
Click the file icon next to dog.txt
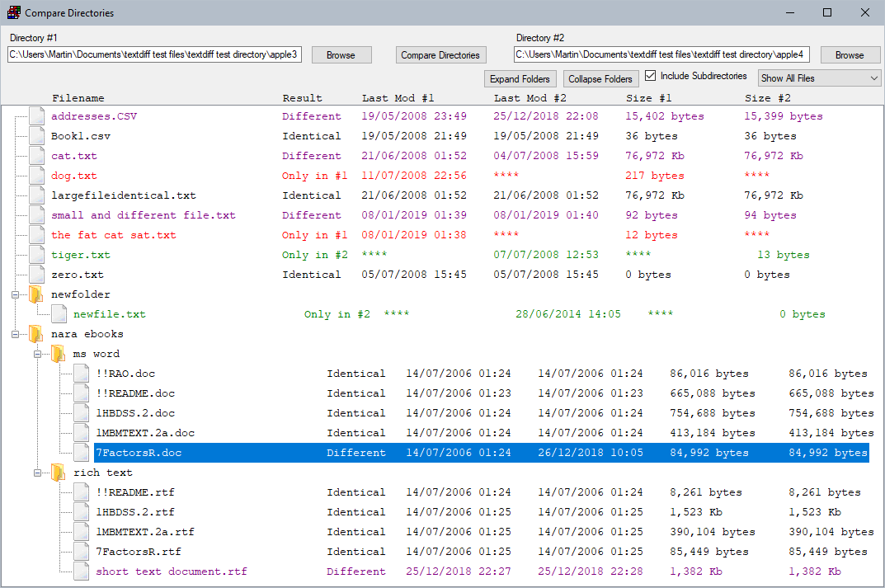[36, 175]
